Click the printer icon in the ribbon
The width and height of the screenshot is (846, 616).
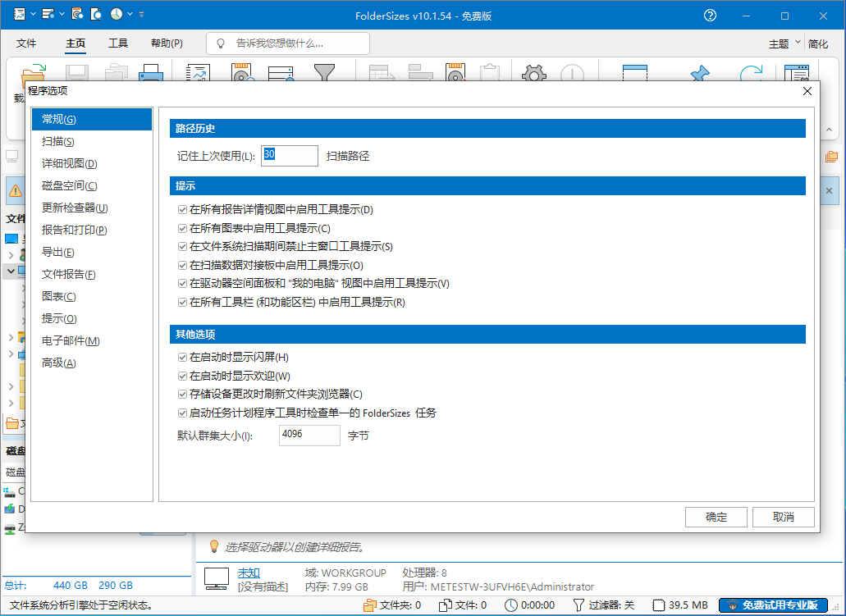pyautogui.click(x=150, y=72)
